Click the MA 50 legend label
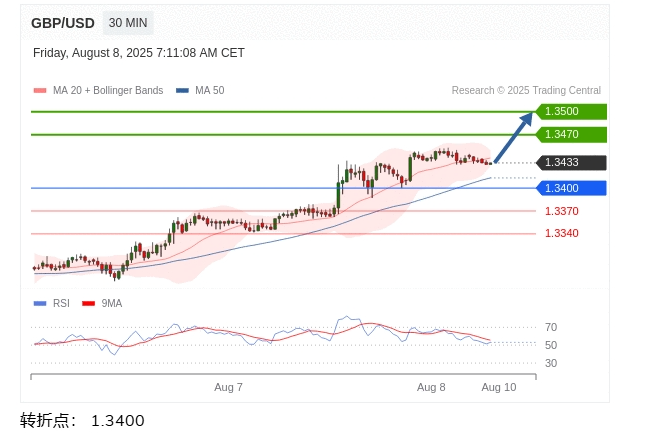This screenshot has width=652, height=445. (210, 90)
